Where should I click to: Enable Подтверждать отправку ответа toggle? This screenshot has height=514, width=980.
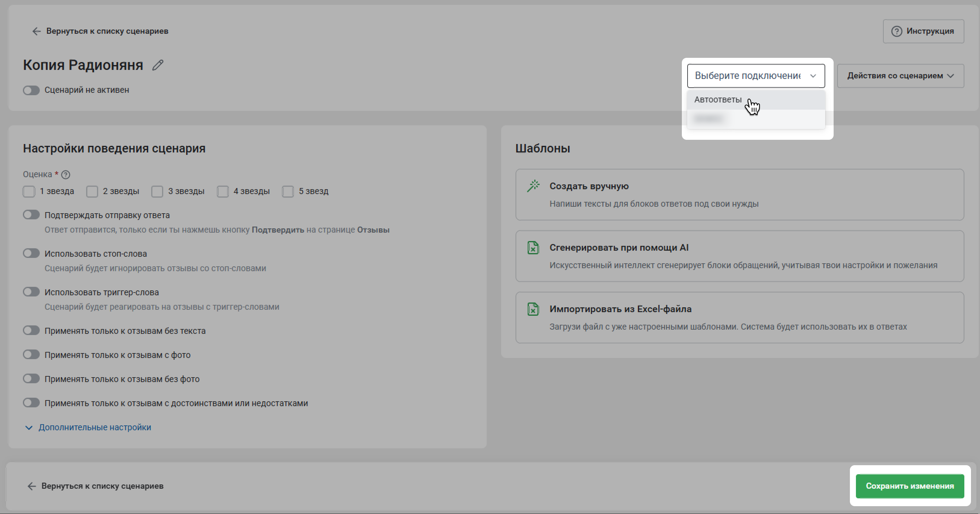coord(31,215)
